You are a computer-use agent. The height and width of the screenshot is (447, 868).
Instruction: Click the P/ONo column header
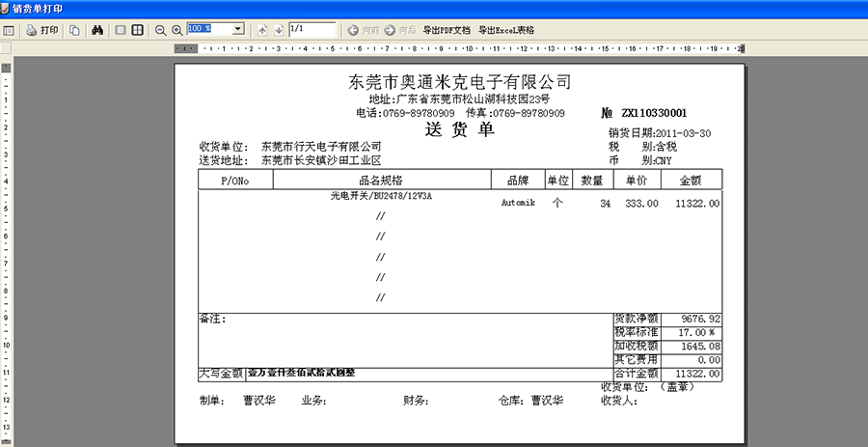(235, 181)
